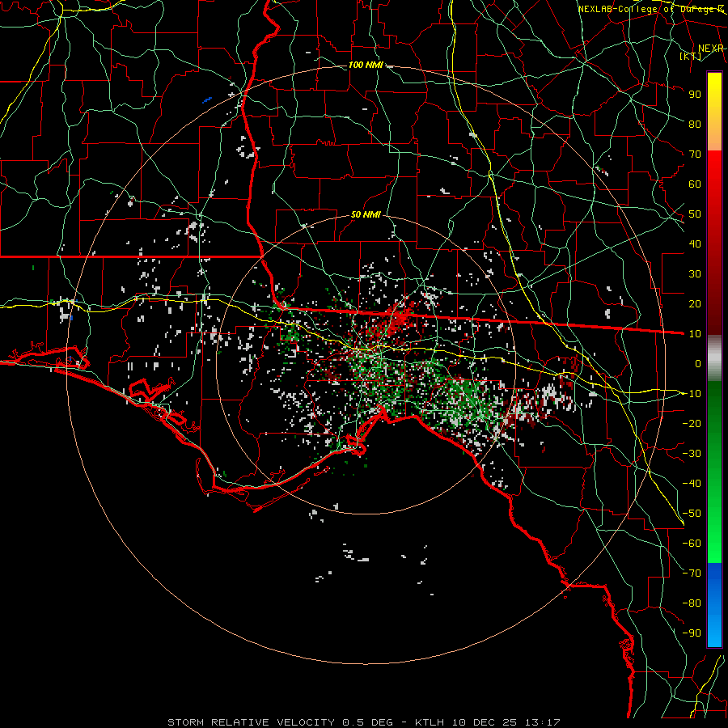Click the -70 value on velocity scale
The width and height of the screenshot is (728, 728).
coord(692,574)
